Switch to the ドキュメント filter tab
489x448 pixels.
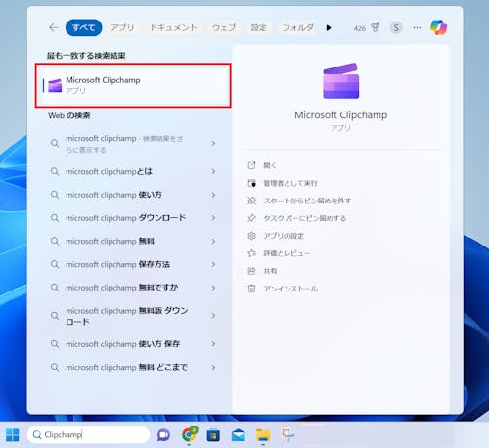pos(173,27)
